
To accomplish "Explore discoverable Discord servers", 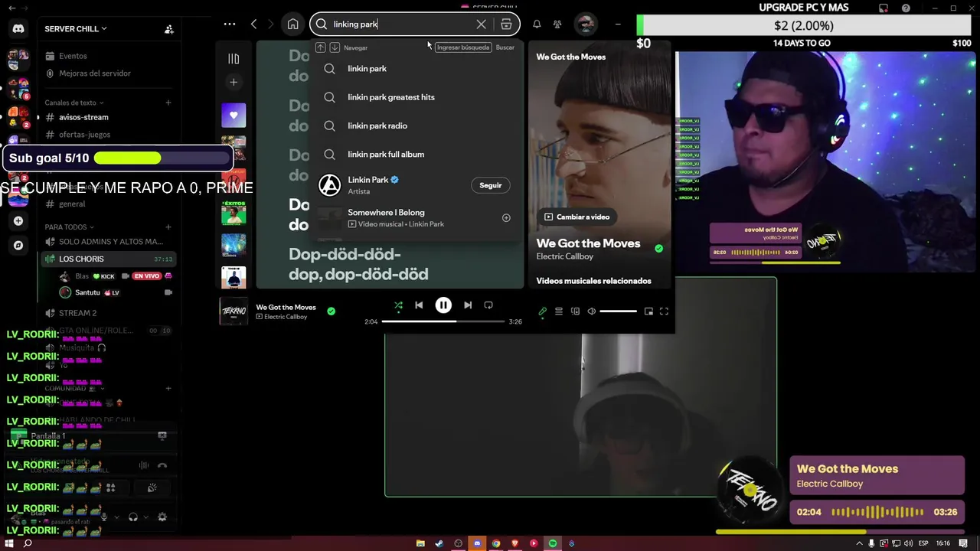I will coord(18,246).
